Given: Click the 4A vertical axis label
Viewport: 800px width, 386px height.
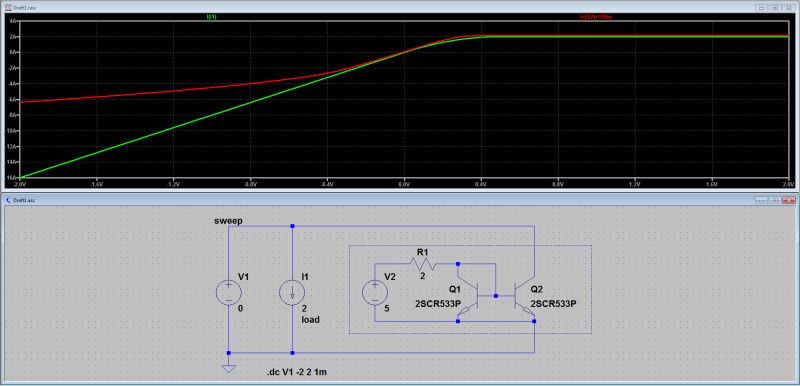Looking at the screenshot, I should [14, 21].
